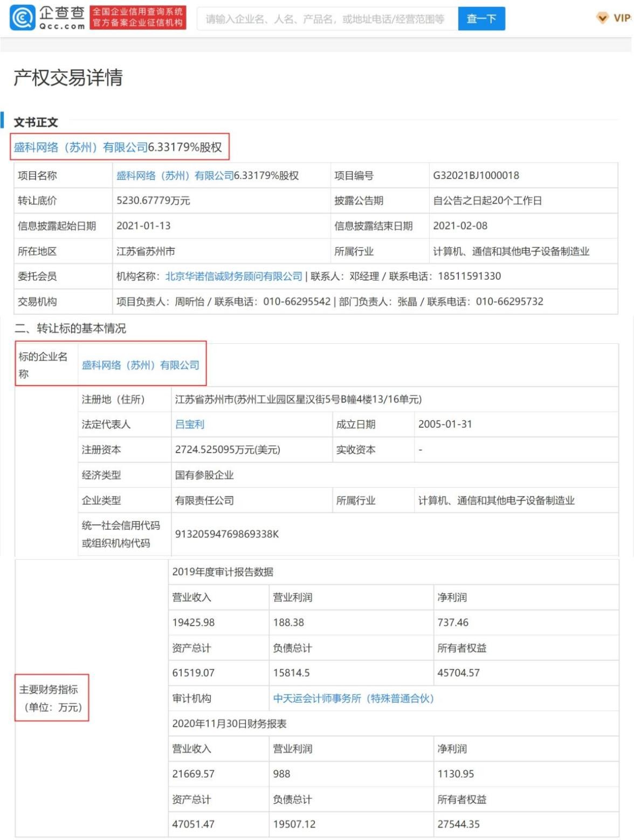
Task: Open 盛科网络 link in the red-boxed heading
Action: pyautogui.click(x=81, y=147)
